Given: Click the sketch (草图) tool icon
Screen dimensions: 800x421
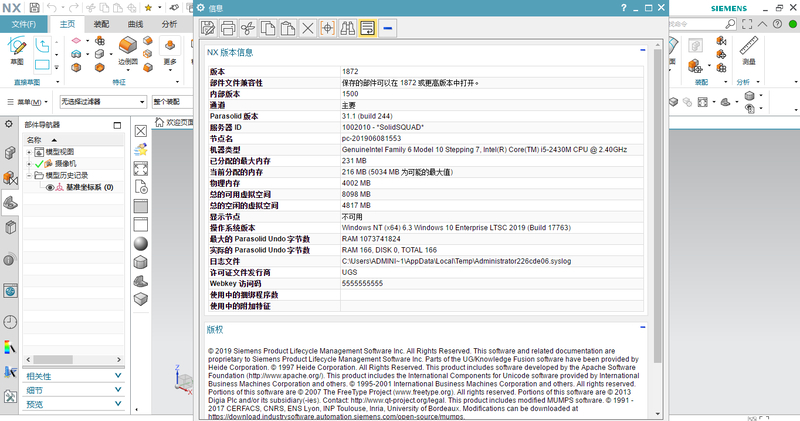Looking at the screenshot, I should click(17, 47).
